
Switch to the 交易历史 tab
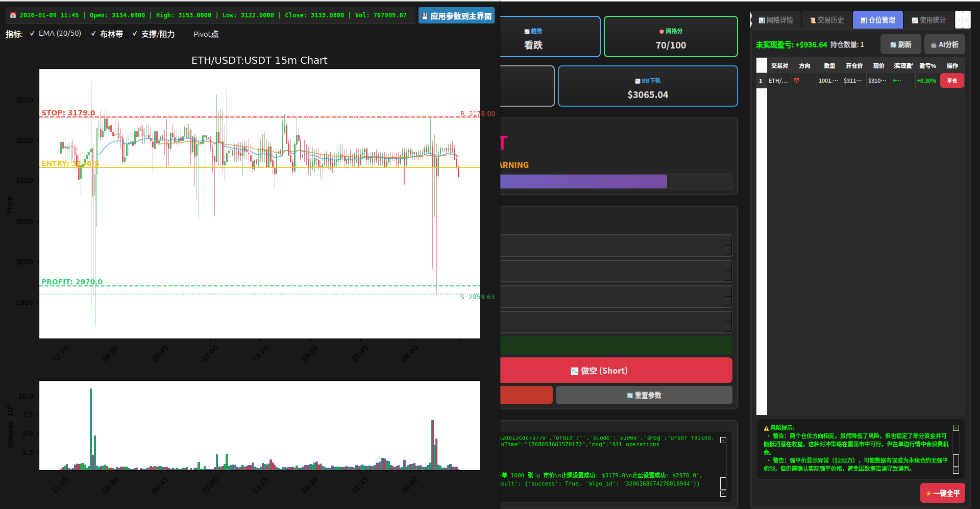click(x=826, y=19)
